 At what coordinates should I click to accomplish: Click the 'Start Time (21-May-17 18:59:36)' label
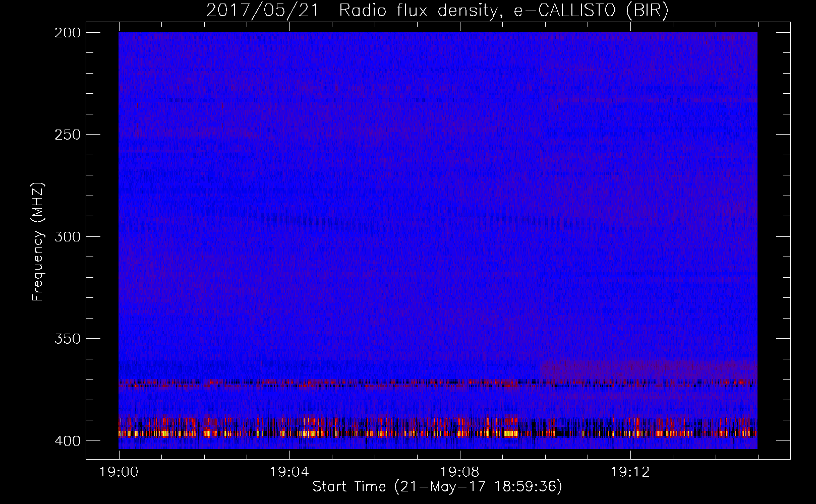pos(437,487)
